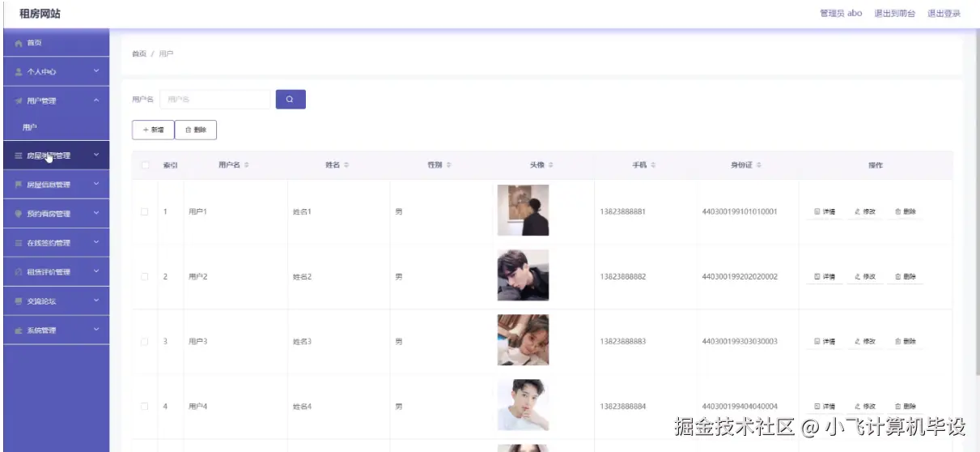Click 删除 for 用户1 row

point(906,211)
